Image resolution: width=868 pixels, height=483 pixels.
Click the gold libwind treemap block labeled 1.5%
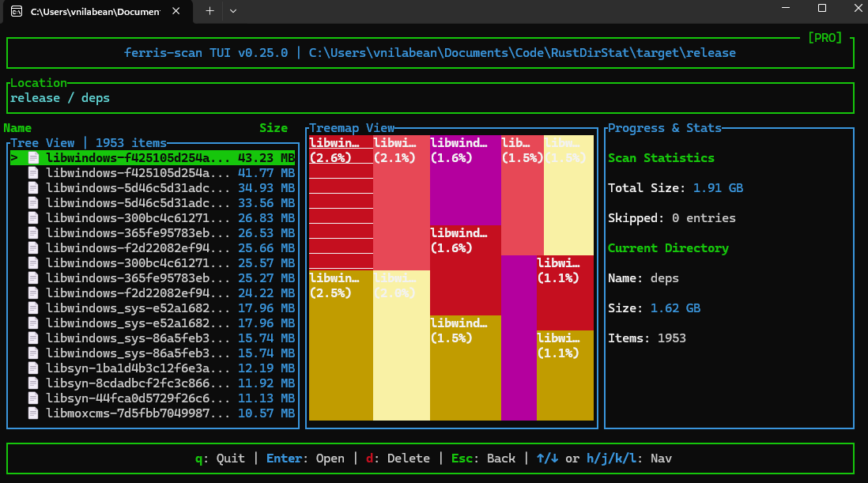point(466,368)
